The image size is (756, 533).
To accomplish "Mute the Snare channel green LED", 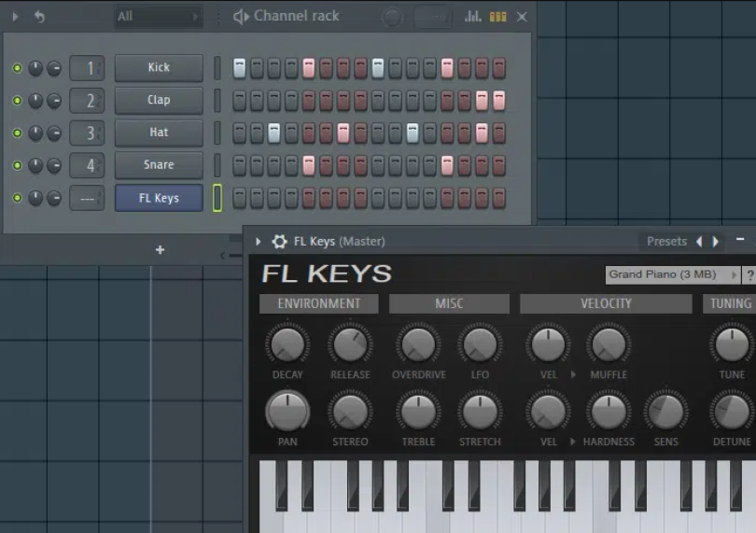I will pos(17,165).
